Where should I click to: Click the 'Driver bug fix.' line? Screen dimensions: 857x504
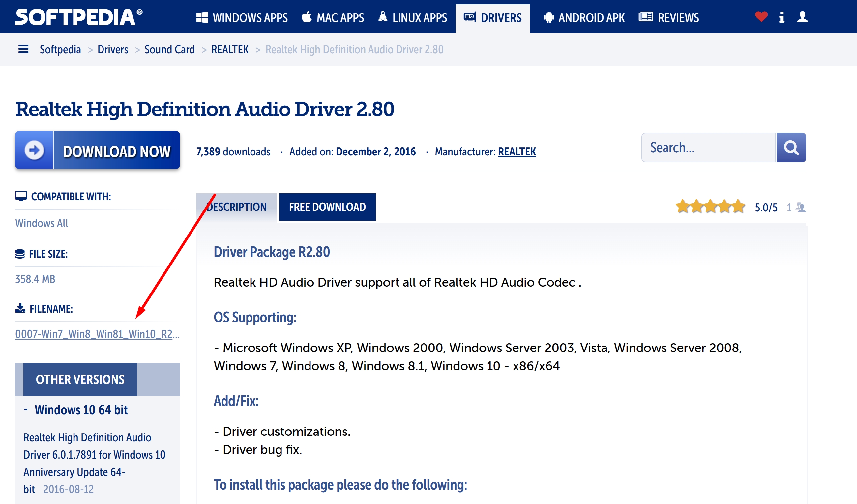tap(258, 450)
